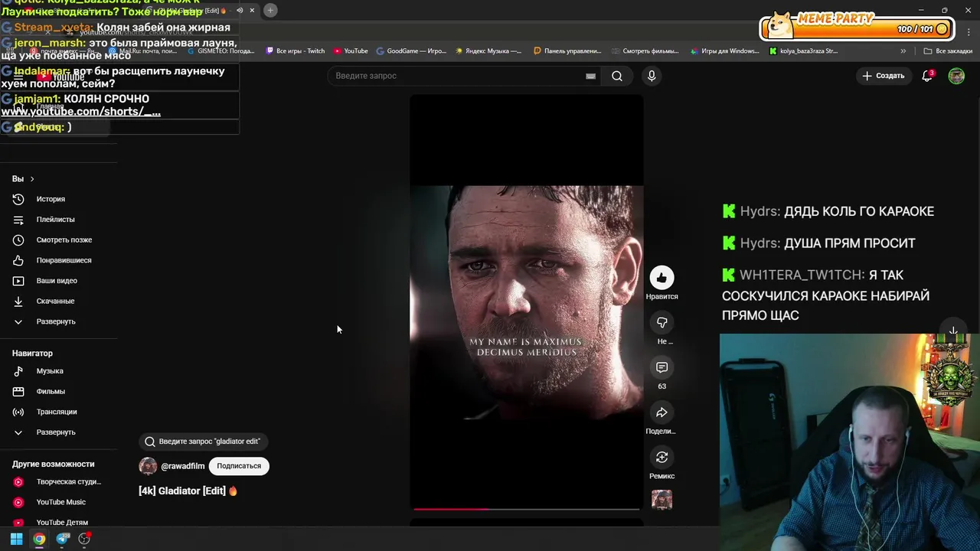The image size is (980, 551).
Task: Click the magnifier search button in YouTube header
Action: 616,76
